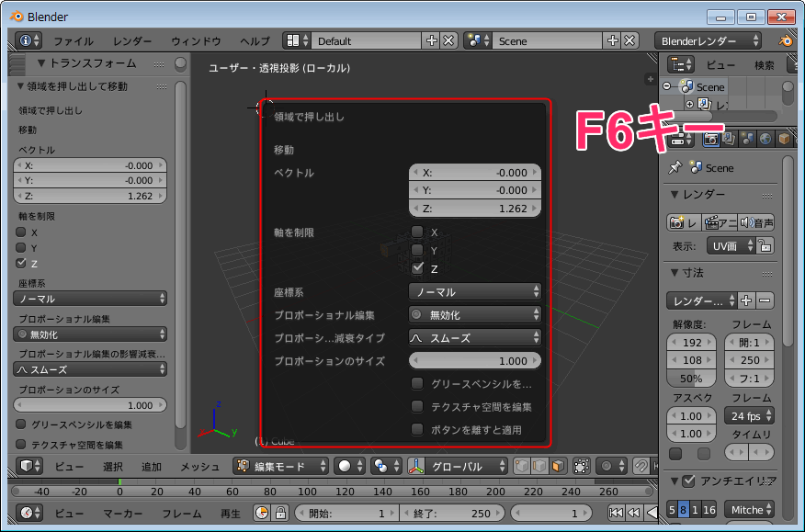805x532 pixels.
Task: Open the 3D View editor type icon
Action: pos(28,466)
